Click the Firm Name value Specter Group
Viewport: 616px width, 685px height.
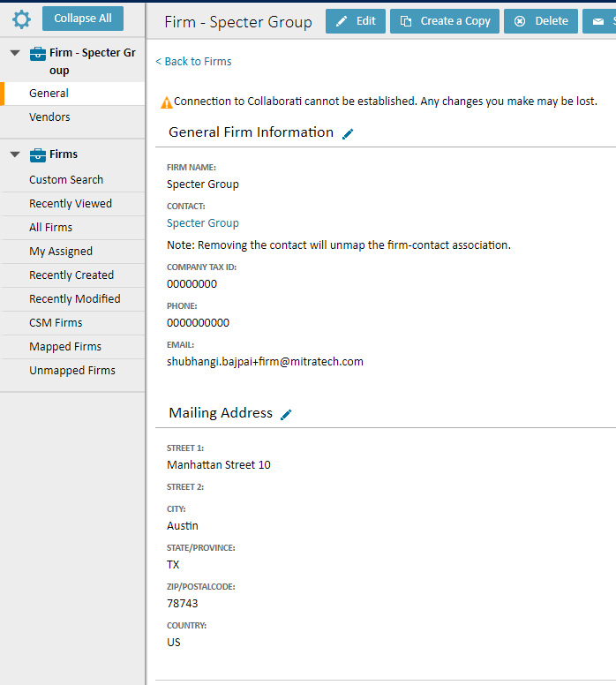click(x=203, y=184)
